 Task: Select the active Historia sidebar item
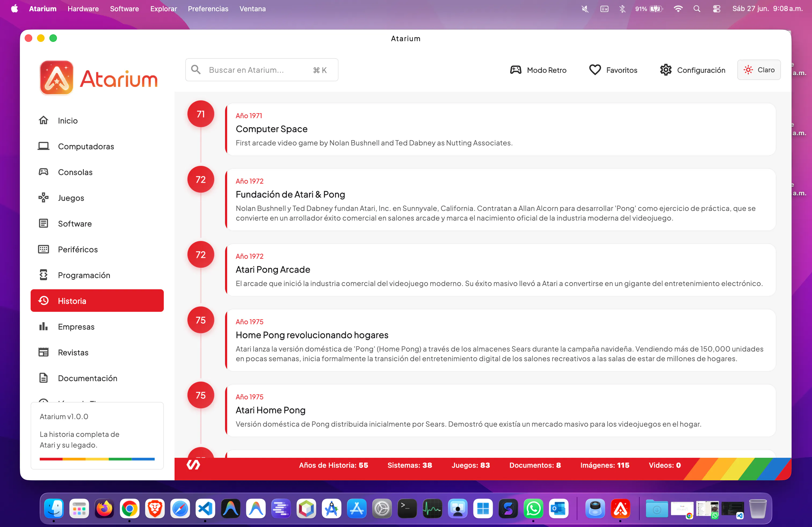click(97, 301)
